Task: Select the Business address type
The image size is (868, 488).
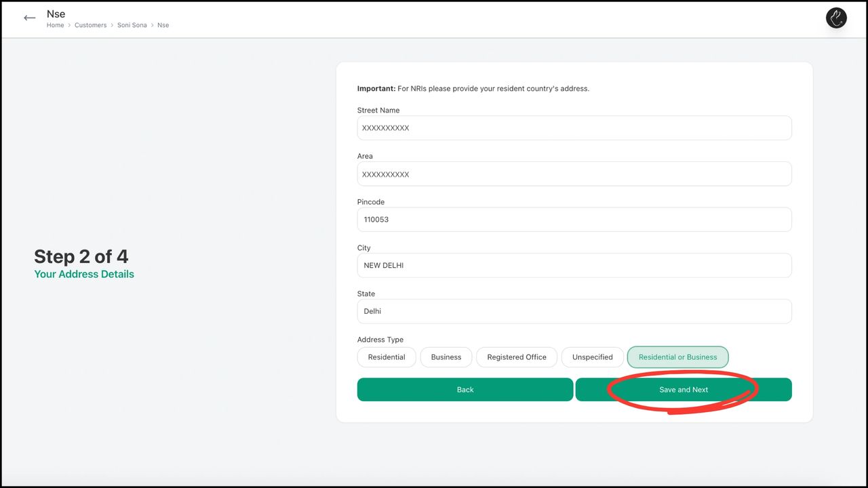Action: (446, 357)
